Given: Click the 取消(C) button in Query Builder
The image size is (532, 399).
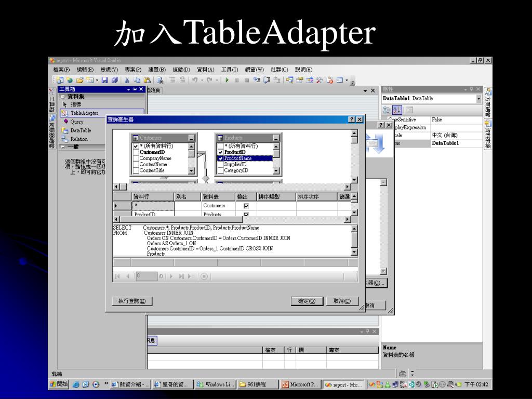Looking at the screenshot, I should pyautogui.click(x=342, y=301).
